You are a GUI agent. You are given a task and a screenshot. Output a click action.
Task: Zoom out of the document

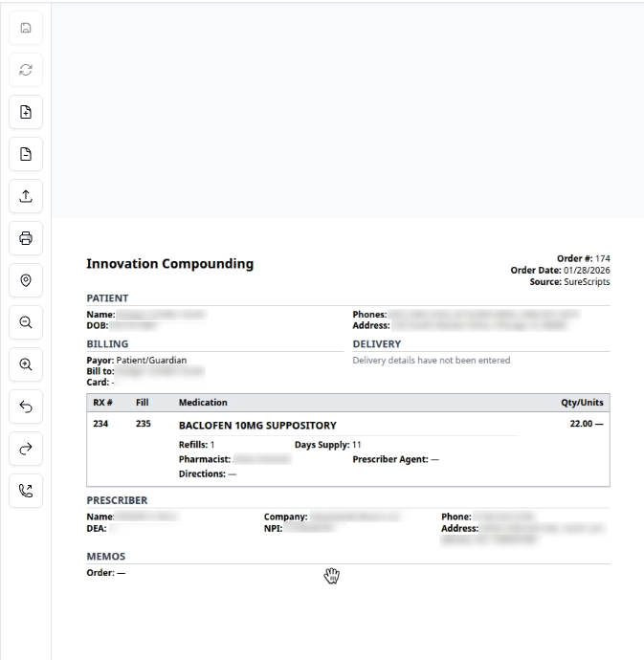click(26, 322)
